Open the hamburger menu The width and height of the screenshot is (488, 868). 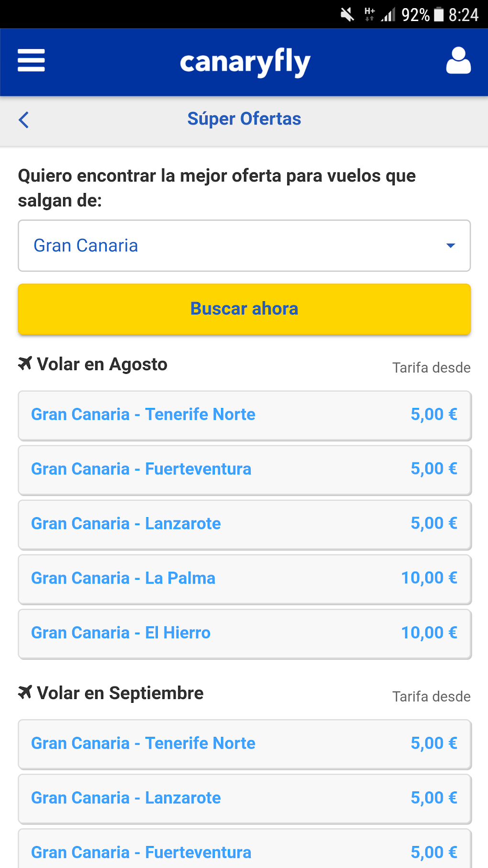tap(31, 60)
